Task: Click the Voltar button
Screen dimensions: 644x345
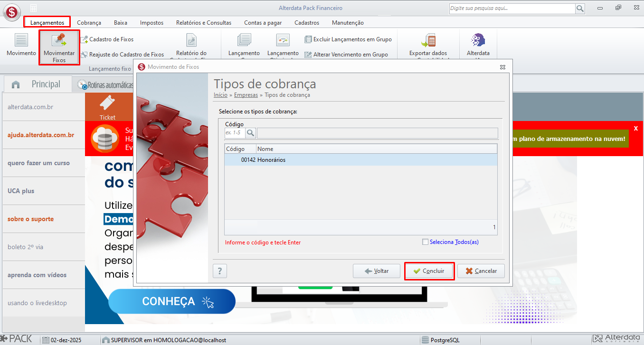Action: 376,271
